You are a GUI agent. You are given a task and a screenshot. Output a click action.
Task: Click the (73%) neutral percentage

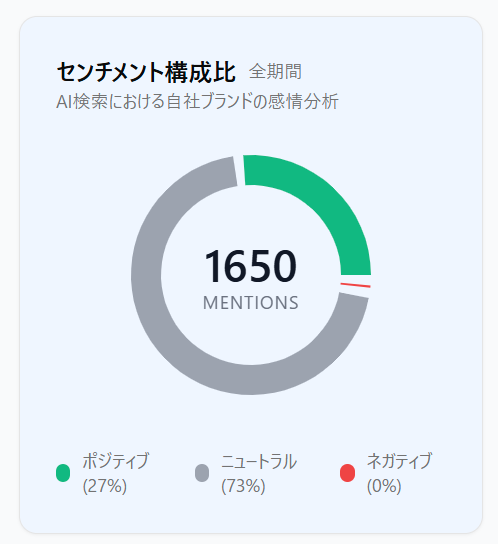[244, 486]
